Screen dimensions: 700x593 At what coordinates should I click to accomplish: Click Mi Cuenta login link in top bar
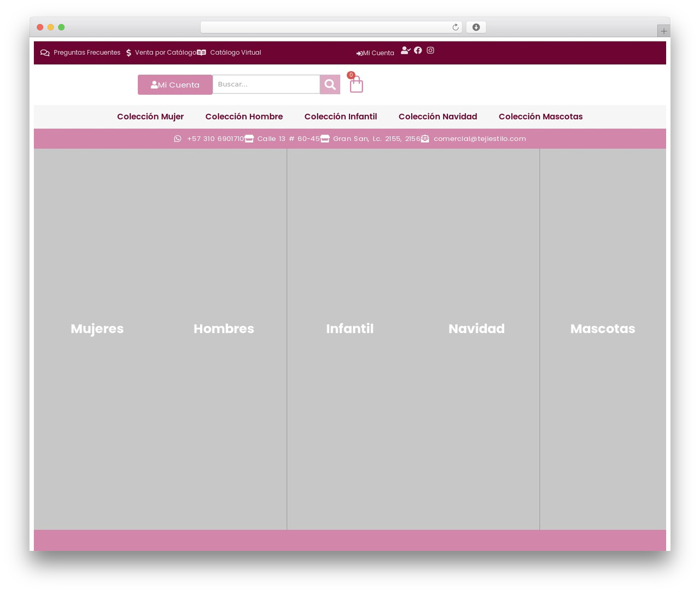pyautogui.click(x=375, y=53)
